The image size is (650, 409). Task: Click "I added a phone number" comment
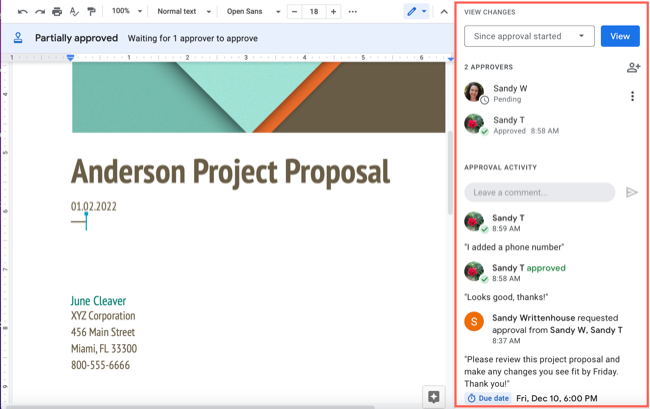(x=514, y=247)
